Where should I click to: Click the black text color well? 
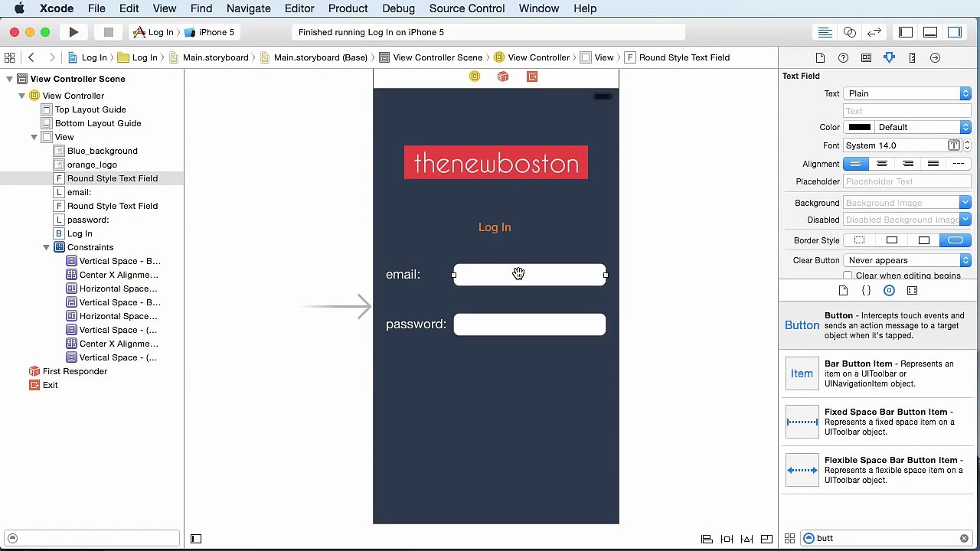859,127
